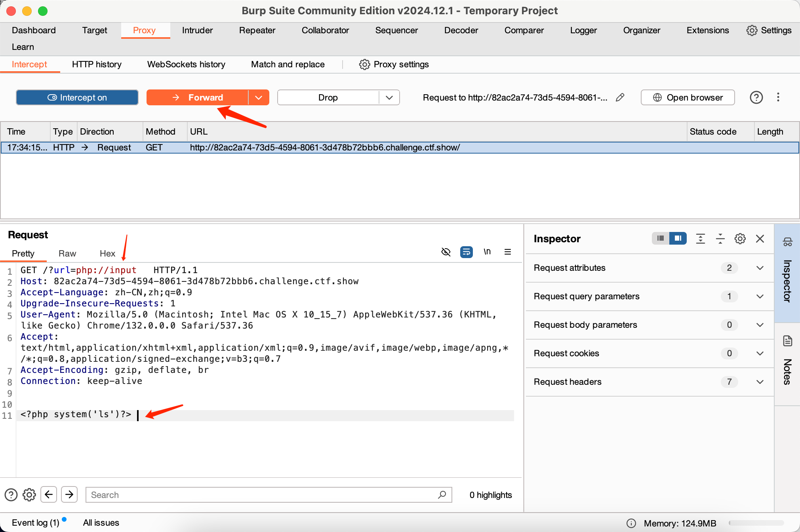Viewport: 800px width, 532px height.
Task: Open the Forward dropdown arrow
Action: [259, 97]
